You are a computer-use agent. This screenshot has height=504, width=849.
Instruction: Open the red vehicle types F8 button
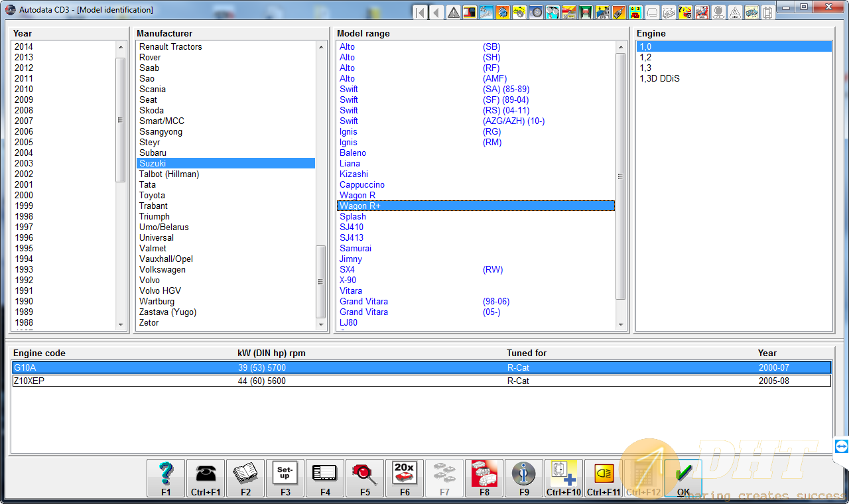[x=484, y=477]
